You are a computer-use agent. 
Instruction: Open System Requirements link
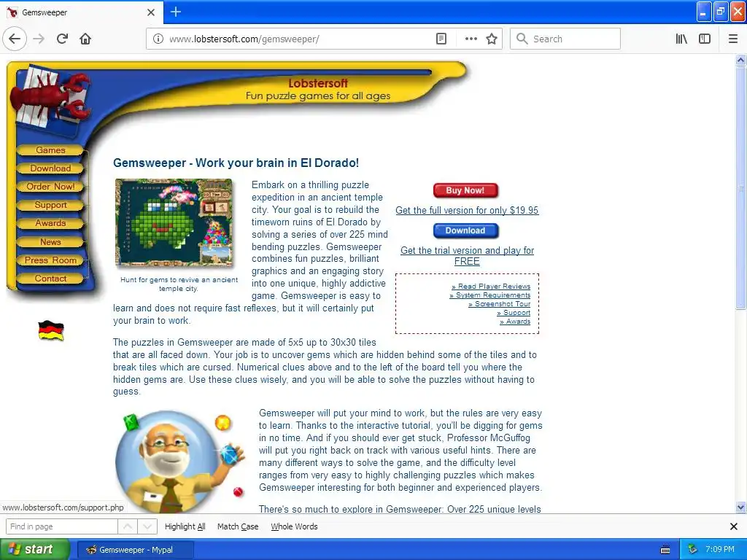coord(489,295)
